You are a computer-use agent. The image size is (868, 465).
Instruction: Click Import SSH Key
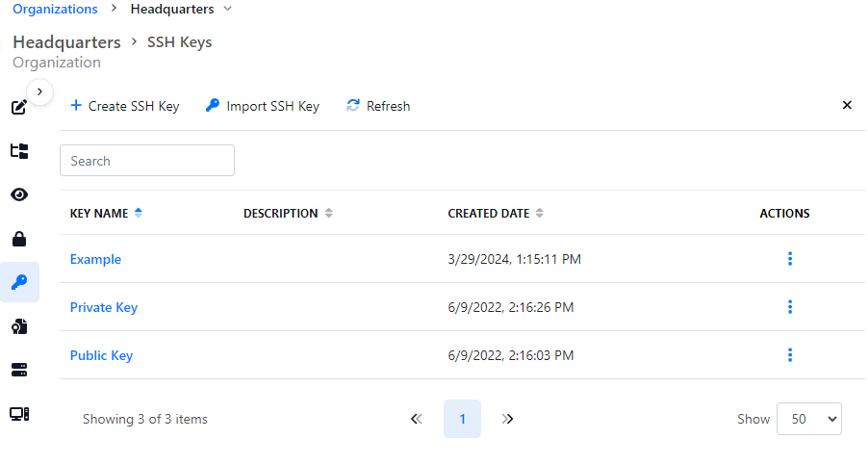click(x=263, y=106)
